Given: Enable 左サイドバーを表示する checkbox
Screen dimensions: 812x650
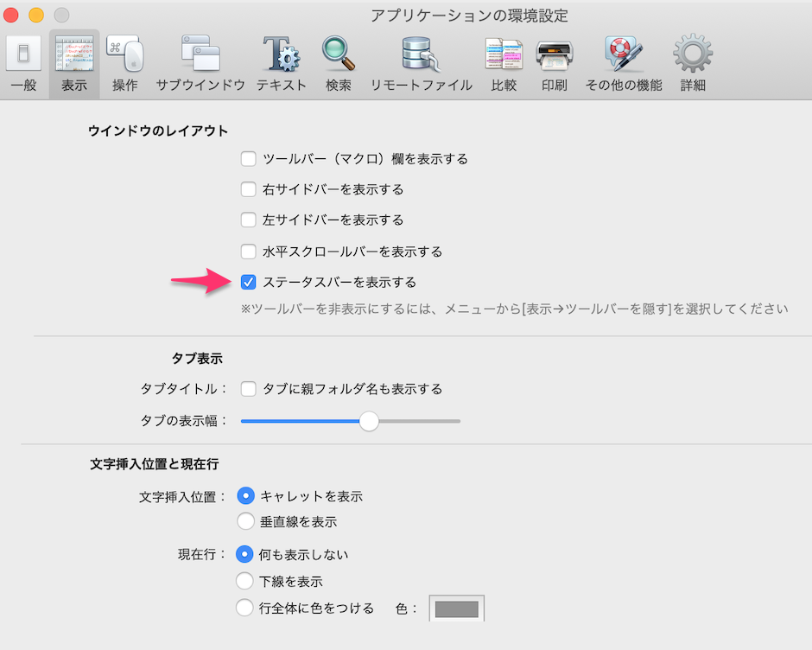Looking at the screenshot, I should [248, 220].
